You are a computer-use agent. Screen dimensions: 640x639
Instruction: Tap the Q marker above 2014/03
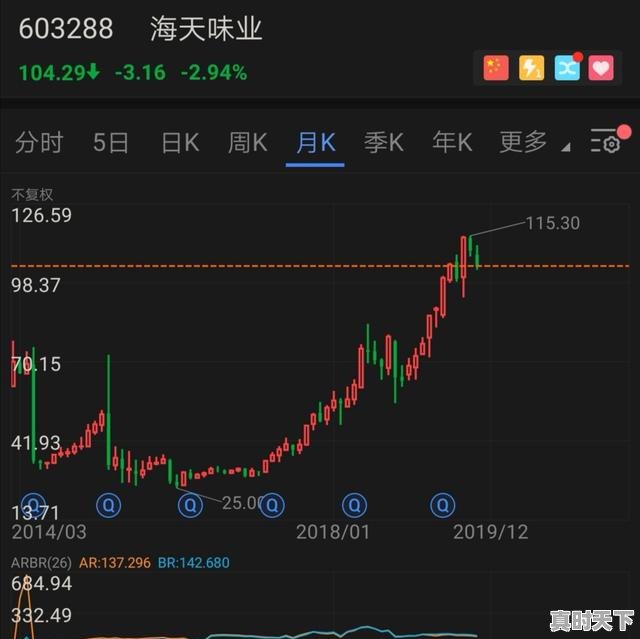tap(33, 505)
